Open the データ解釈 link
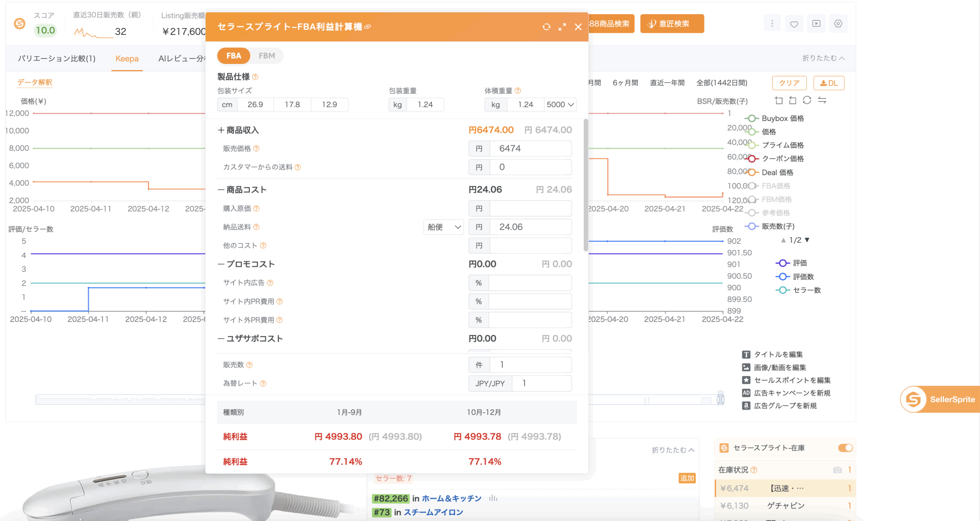The height and width of the screenshot is (521, 980). click(34, 82)
